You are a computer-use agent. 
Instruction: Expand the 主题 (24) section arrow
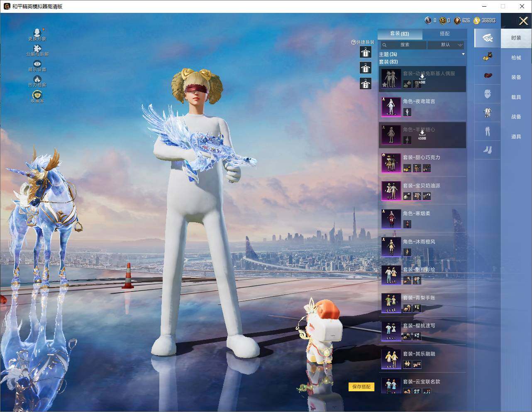pyautogui.click(x=463, y=54)
